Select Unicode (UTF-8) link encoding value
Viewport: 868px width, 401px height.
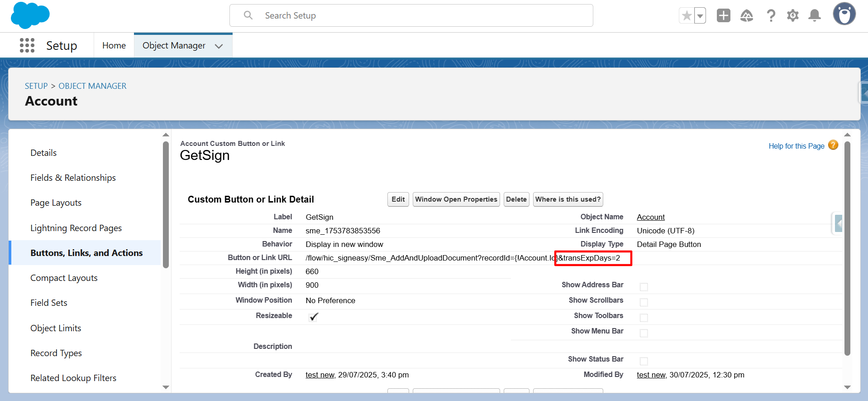click(x=666, y=231)
